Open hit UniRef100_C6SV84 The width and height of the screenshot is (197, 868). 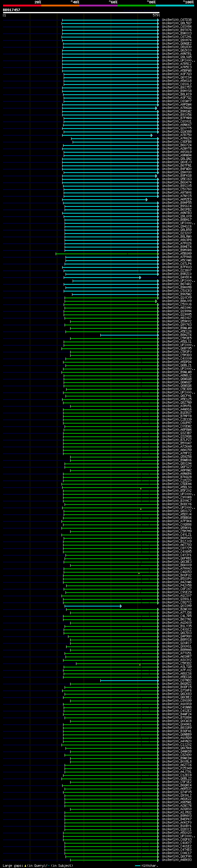(x=177, y=26)
